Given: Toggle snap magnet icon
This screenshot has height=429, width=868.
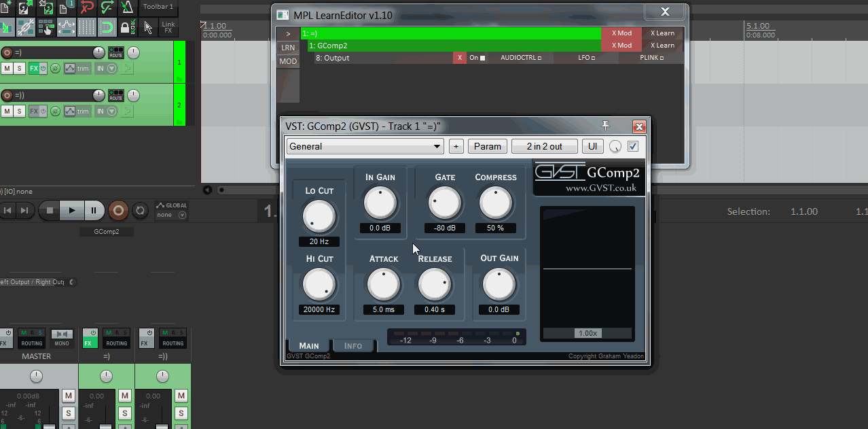Looking at the screenshot, I should point(107,27).
